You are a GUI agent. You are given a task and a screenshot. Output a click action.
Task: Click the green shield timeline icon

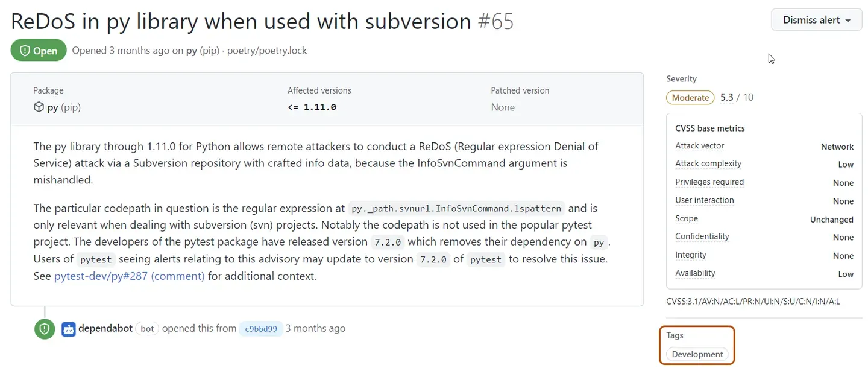[44, 329]
